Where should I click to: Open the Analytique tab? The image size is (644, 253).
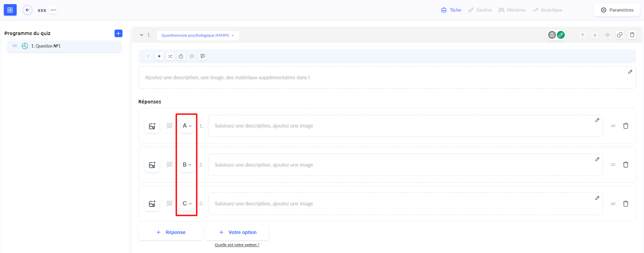(x=547, y=10)
